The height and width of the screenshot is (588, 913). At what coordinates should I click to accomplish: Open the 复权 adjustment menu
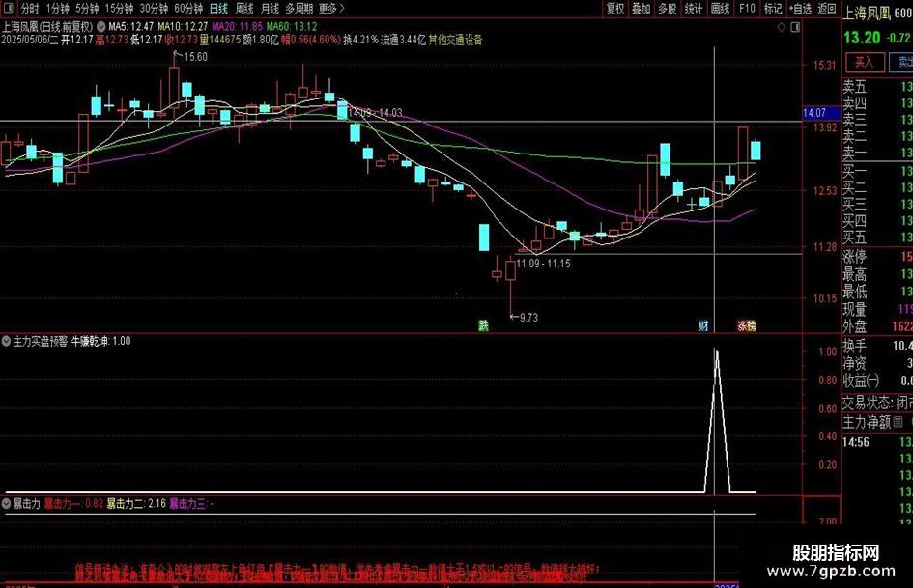point(615,8)
